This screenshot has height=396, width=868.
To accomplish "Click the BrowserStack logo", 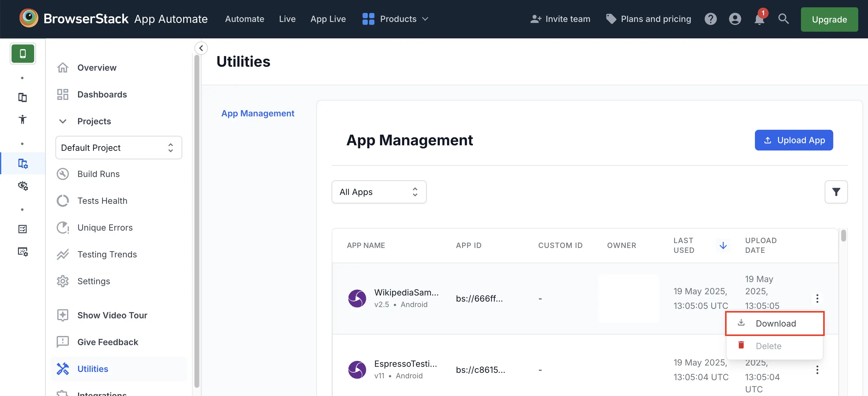I will coord(74,19).
